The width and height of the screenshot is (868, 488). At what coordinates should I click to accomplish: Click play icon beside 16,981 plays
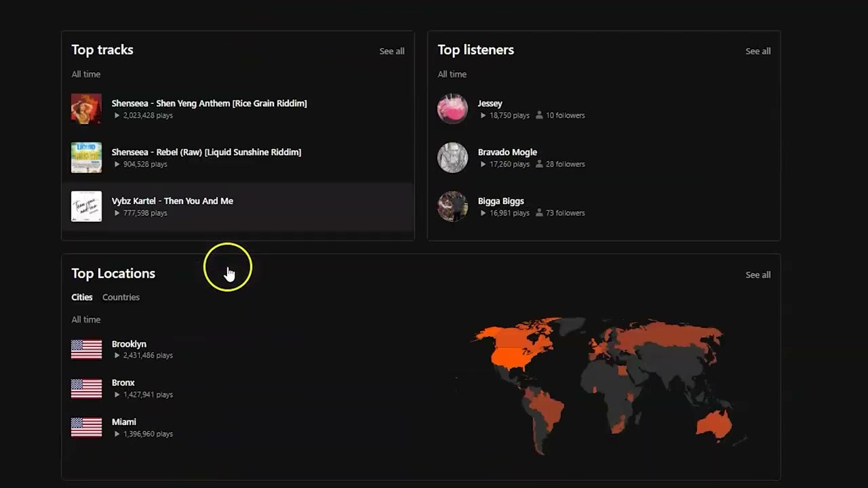point(483,213)
